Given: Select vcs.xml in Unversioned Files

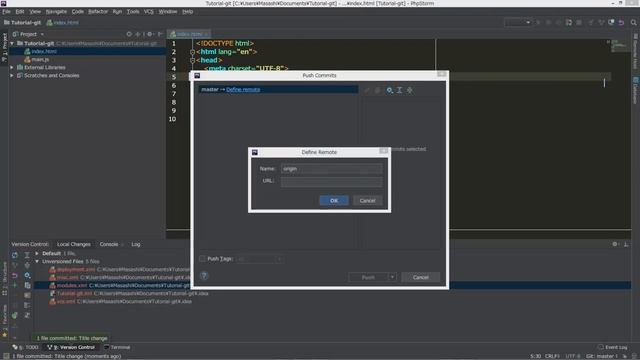Looking at the screenshot, I should tap(66, 302).
